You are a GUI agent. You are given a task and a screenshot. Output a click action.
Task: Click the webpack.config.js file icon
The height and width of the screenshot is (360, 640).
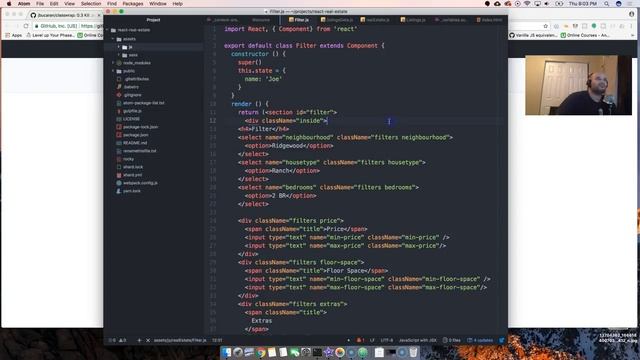tap(119, 183)
